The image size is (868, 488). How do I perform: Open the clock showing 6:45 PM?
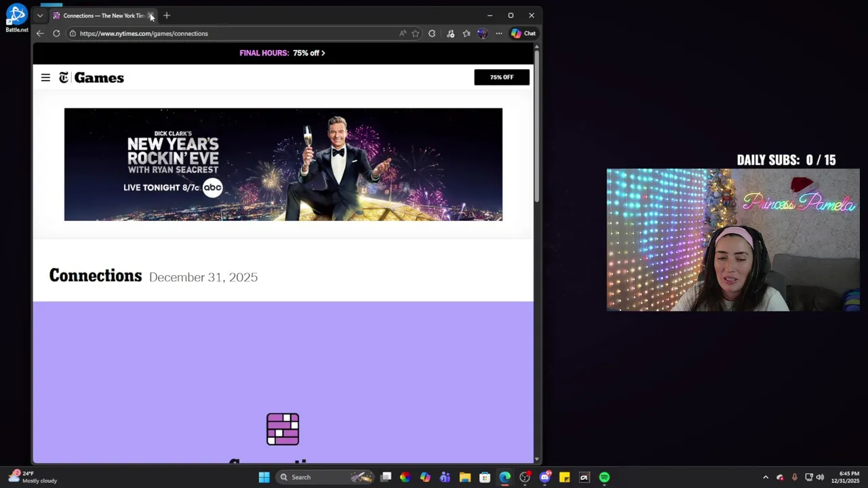pyautogui.click(x=845, y=477)
